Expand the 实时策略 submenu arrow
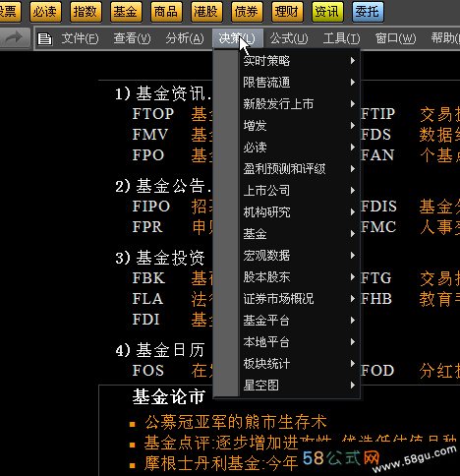The image size is (460, 476). (353, 61)
